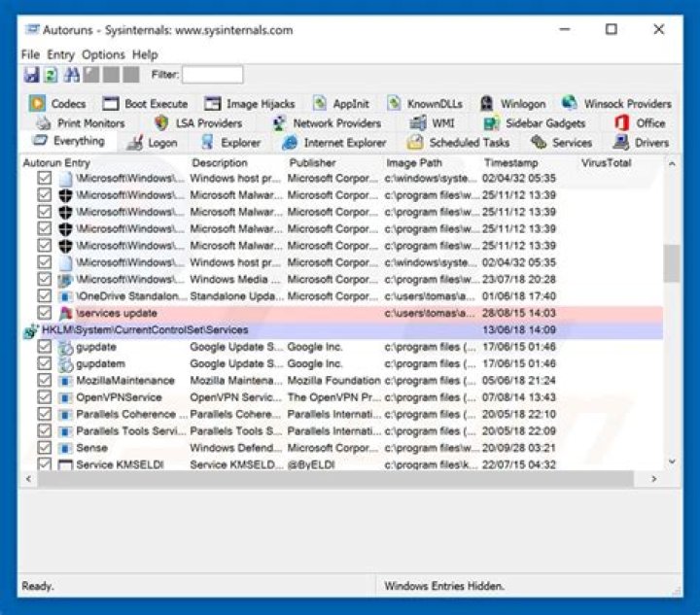Click the gupdate service entry icon
The height and width of the screenshot is (615, 700).
point(66,347)
